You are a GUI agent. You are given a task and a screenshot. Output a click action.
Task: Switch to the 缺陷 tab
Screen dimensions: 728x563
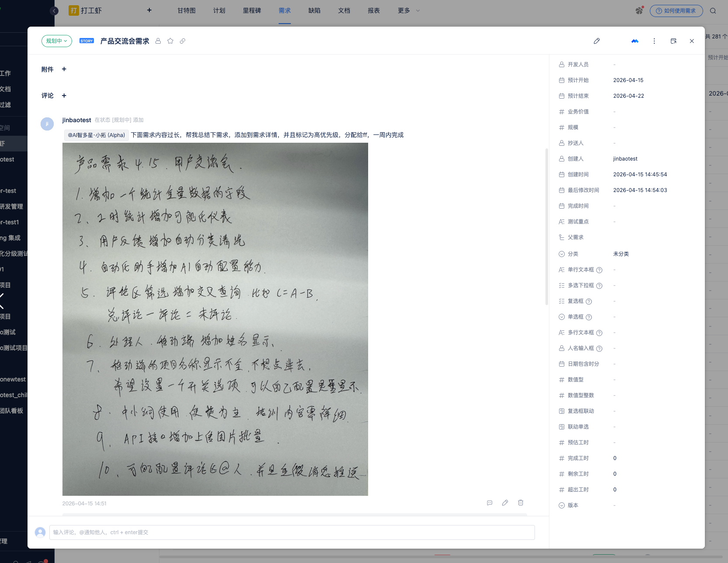coord(314,10)
